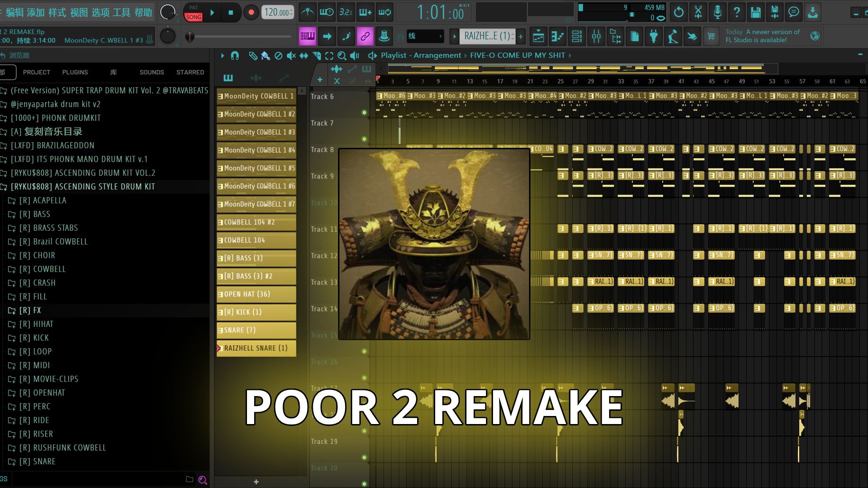Expand the [R] MOVIE-CLIPS folder
This screenshot has height=488, width=868.
click(x=49, y=379)
